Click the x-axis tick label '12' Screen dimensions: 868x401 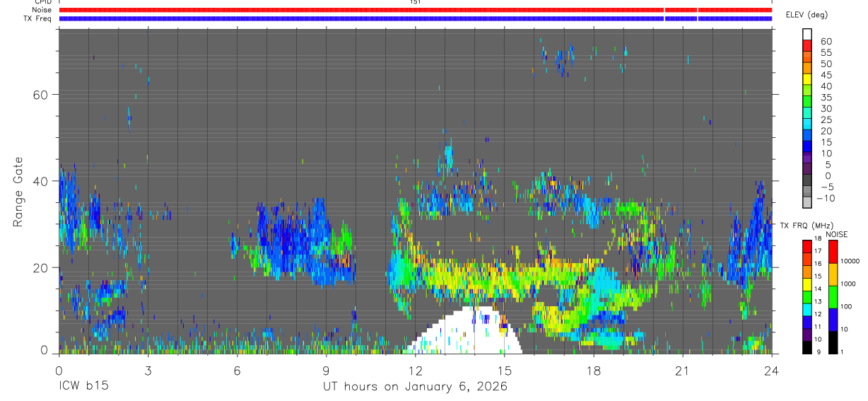(x=415, y=371)
